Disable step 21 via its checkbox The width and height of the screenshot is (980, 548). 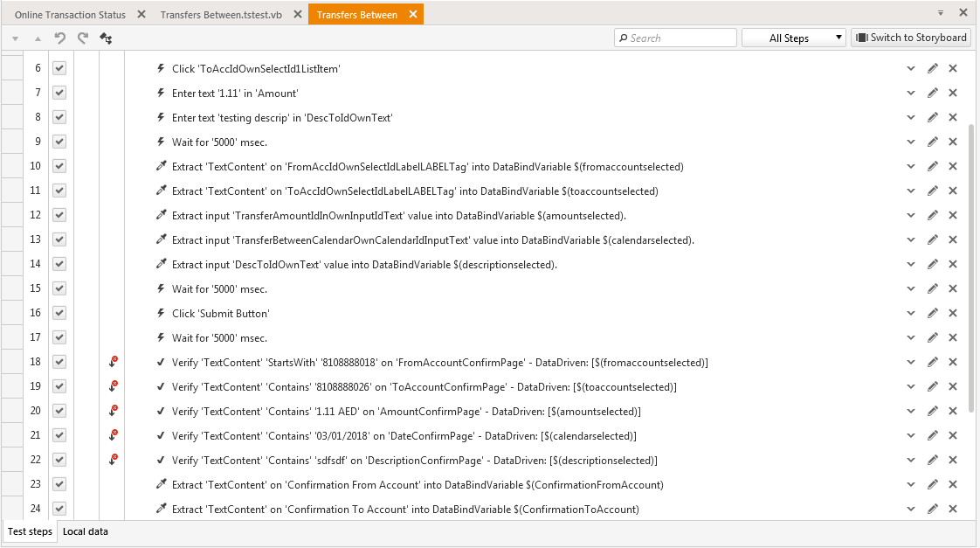(x=59, y=435)
